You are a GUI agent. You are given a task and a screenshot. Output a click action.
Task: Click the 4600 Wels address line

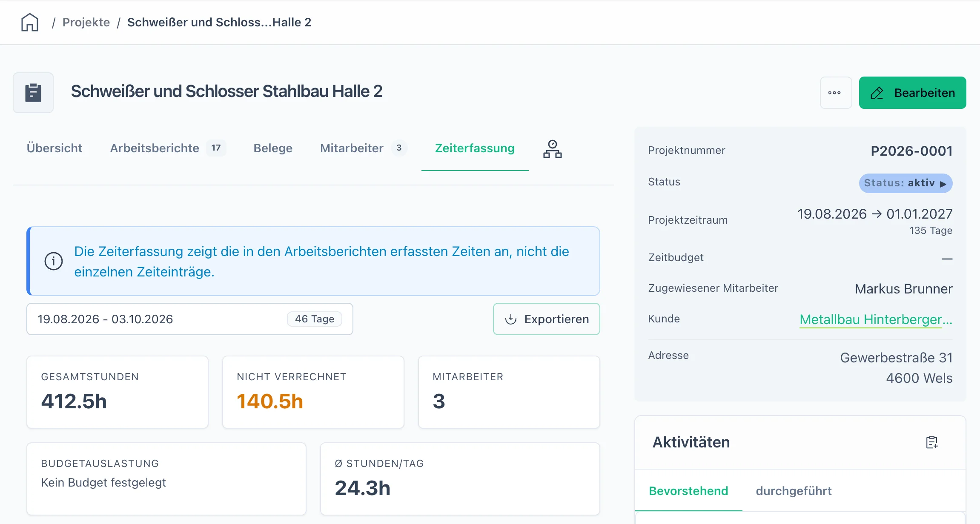coord(919,378)
